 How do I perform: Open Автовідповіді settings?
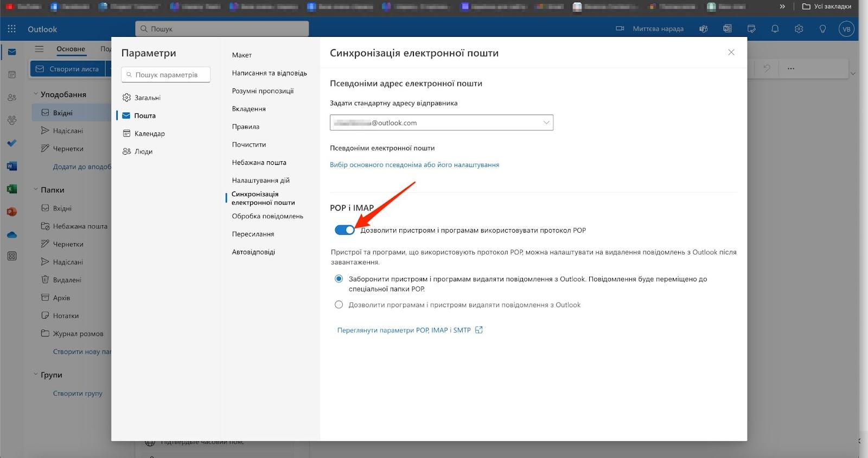pos(253,252)
